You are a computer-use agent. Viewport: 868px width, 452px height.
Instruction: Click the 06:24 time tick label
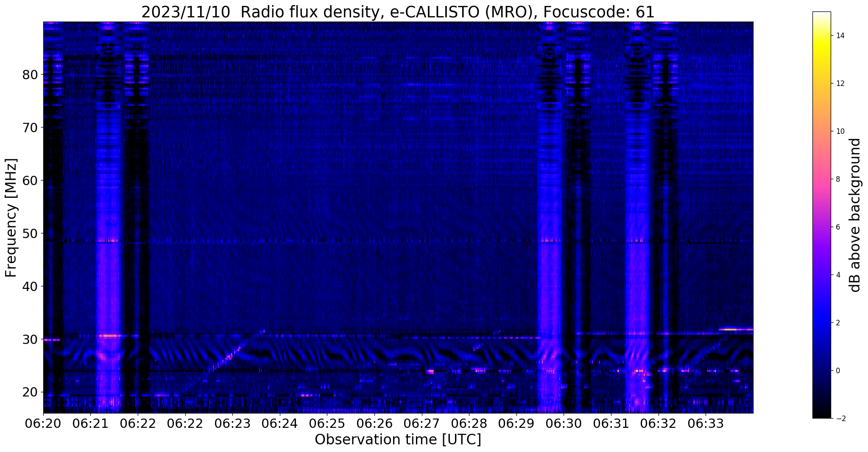tap(280, 424)
